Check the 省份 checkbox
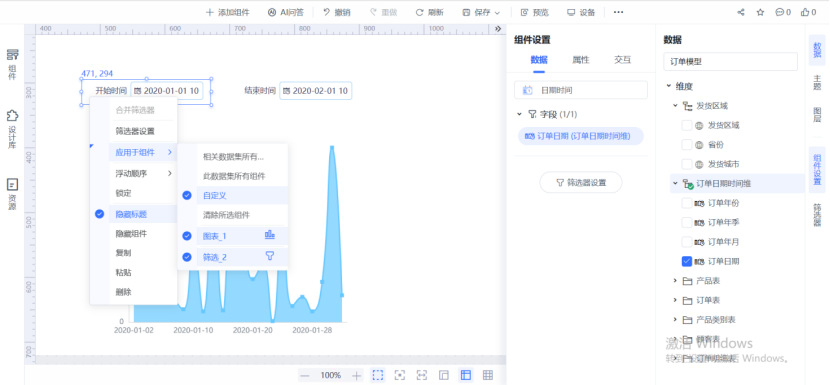 [687, 145]
